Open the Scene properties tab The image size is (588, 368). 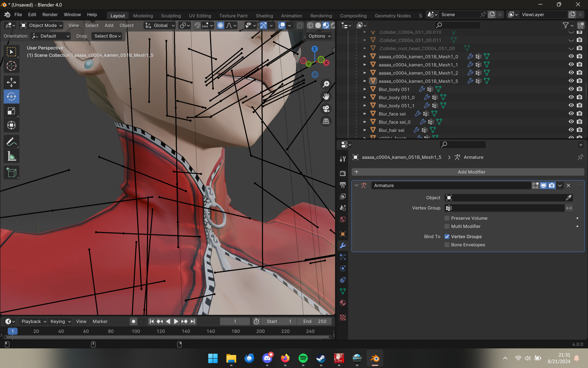pos(343,208)
